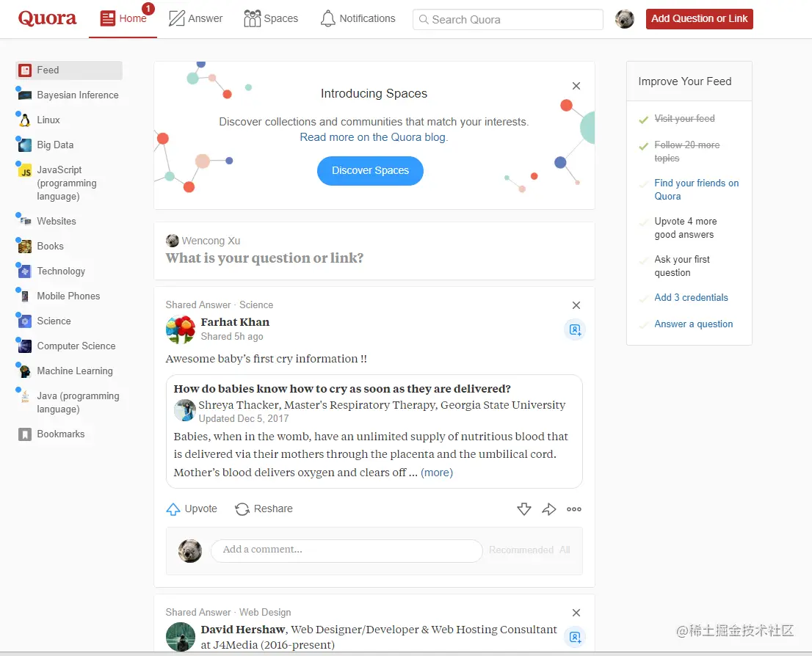Open Science topic icon
Image resolution: width=812 pixels, height=656 pixels.
click(24, 321)
